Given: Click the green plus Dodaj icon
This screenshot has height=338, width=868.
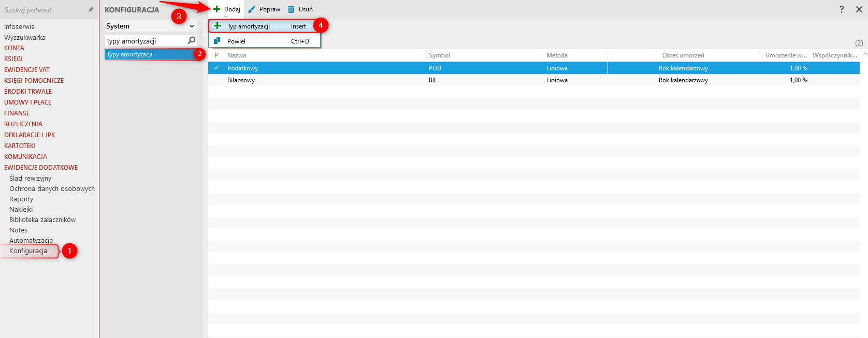Looking at the screenshot, I should pos(217,9).
